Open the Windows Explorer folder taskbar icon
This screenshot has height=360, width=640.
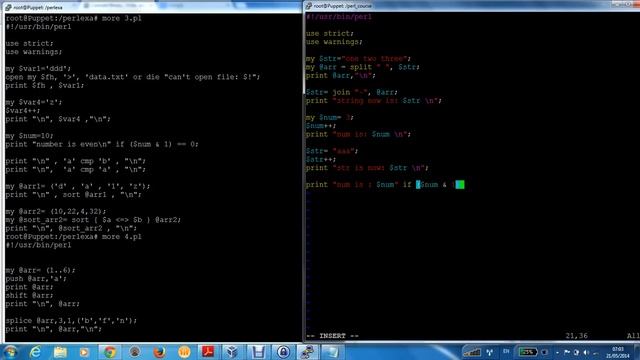[x=60, y=352]
